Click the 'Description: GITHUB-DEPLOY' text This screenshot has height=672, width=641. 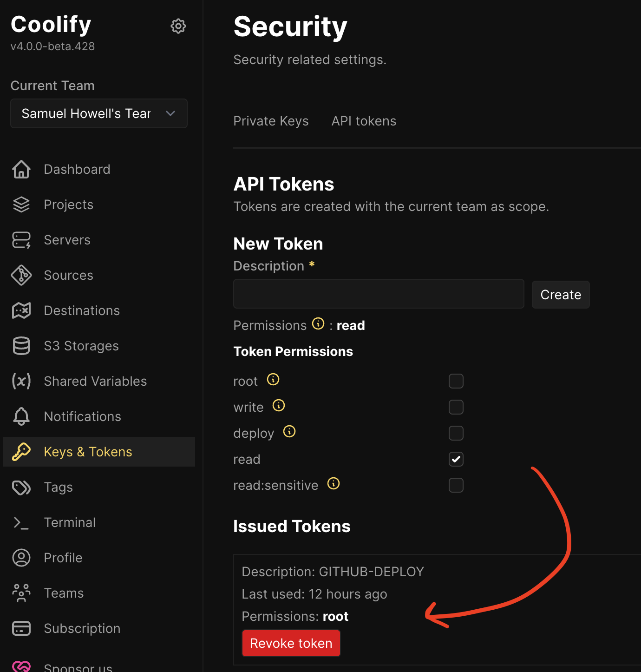pos(333,572)
